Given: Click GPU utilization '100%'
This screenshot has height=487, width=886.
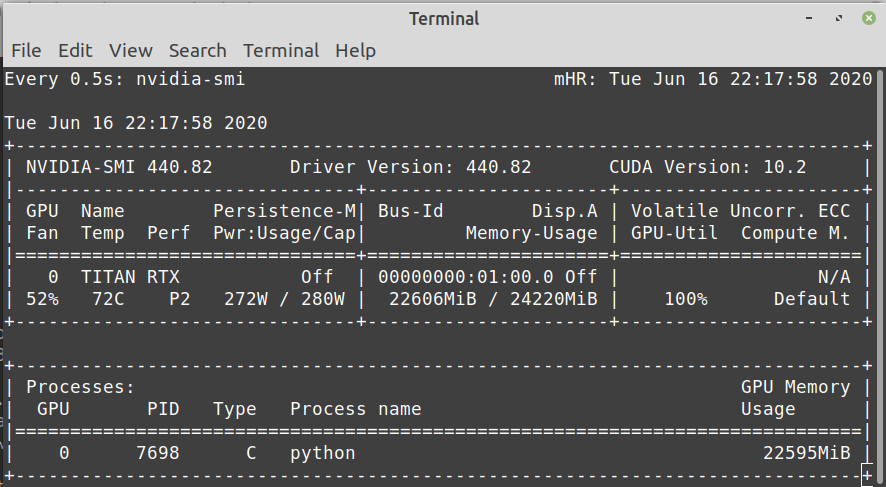Looking at the screenshot, I should 685,299.
